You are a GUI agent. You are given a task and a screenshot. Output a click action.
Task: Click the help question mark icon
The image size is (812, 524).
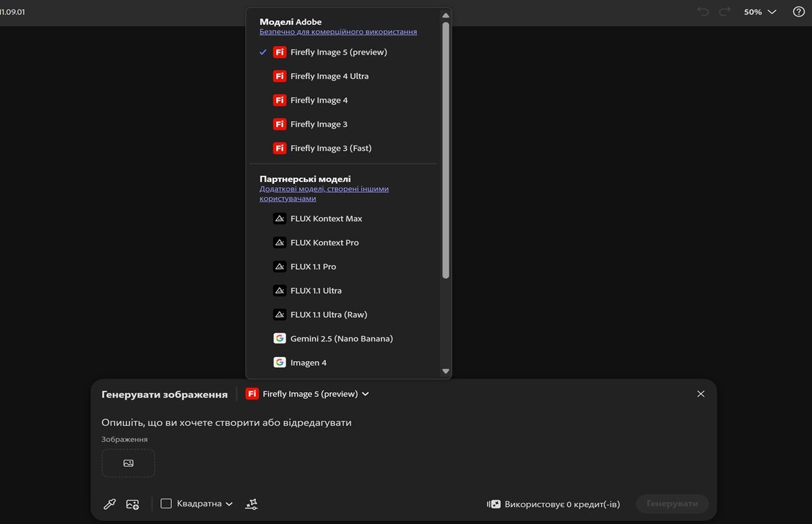[x=798, y=12]
